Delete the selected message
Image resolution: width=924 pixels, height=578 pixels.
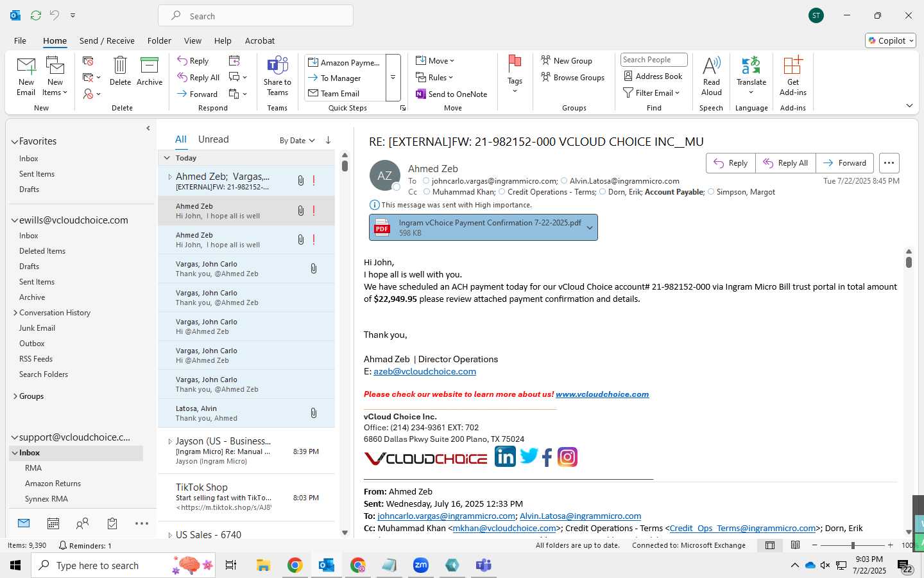tap(120, 71)
